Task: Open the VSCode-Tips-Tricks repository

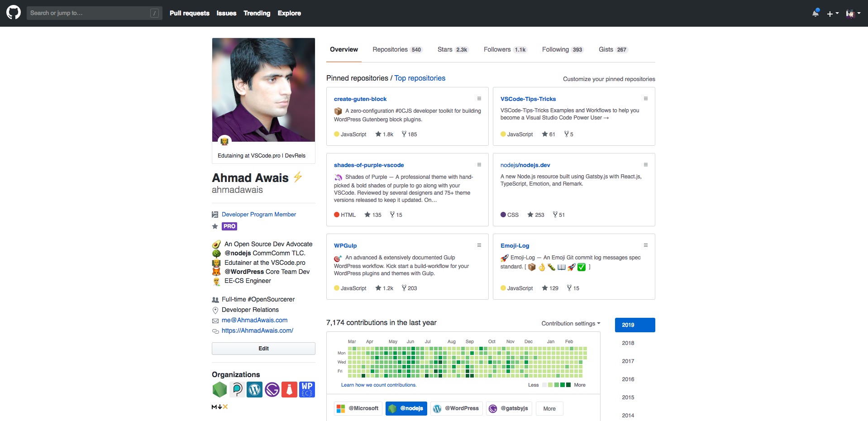Action: tap(528, 99)
